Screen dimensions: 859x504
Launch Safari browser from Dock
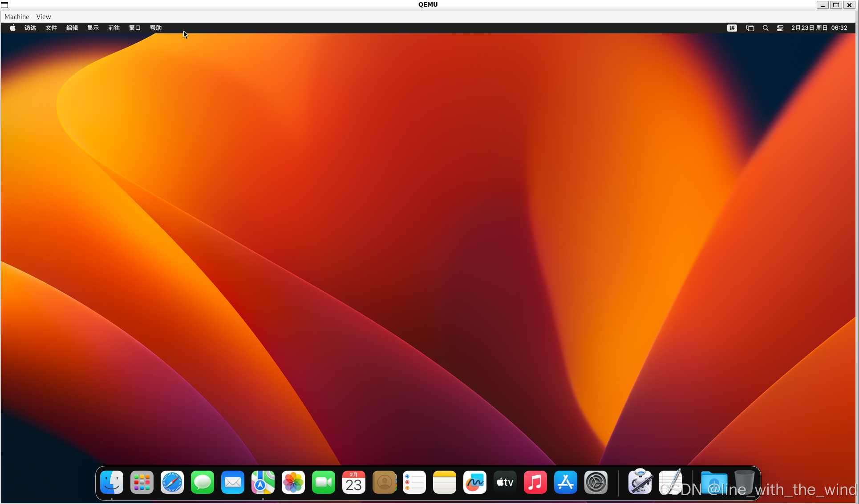[x=172, y=482]
